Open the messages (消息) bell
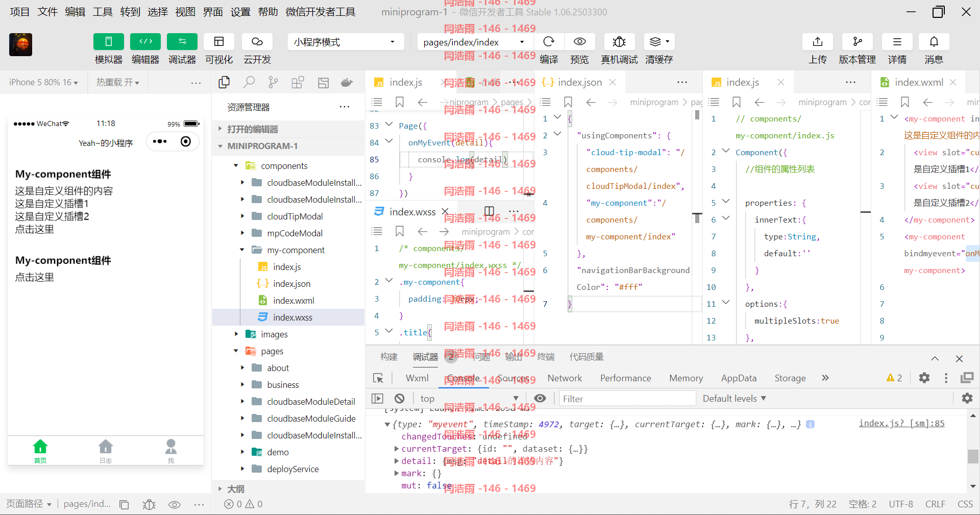This screenshot has width=980, height=515. point(934,41)
